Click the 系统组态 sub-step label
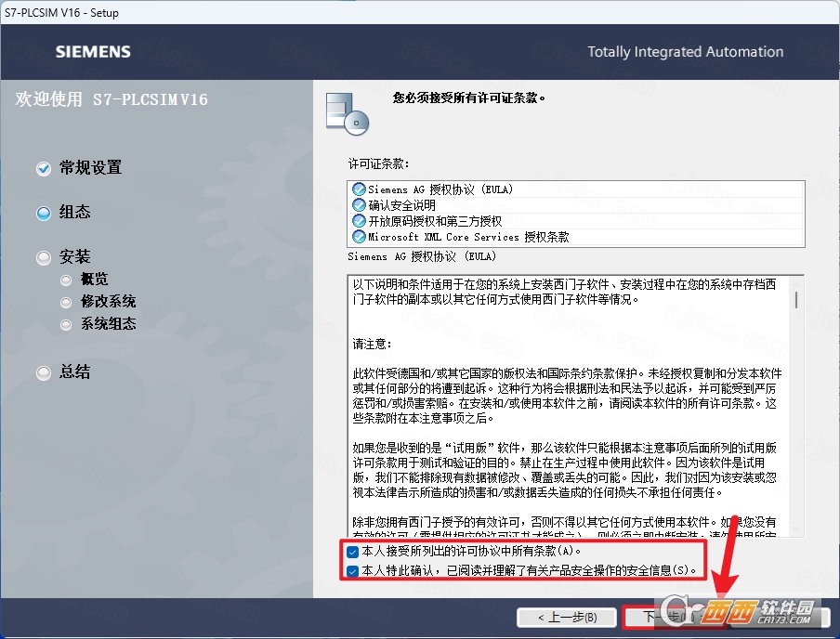Image resolution: width=840 pixels, height=639 pixels. (108, 323)
